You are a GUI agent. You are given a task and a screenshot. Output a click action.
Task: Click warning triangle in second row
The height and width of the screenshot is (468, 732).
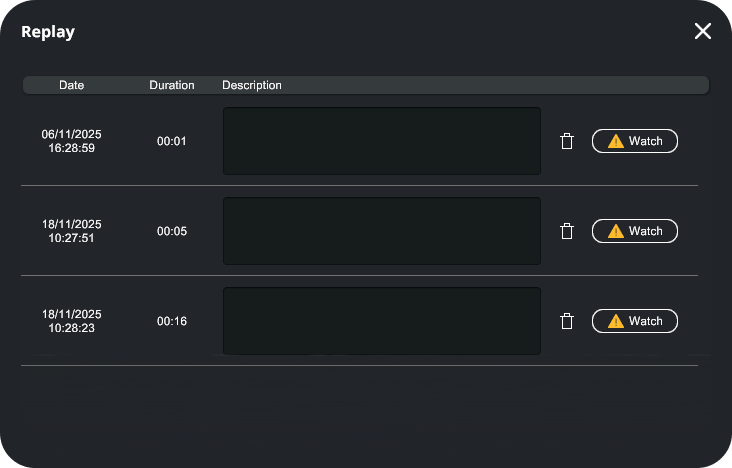click(x=615, y=231)
